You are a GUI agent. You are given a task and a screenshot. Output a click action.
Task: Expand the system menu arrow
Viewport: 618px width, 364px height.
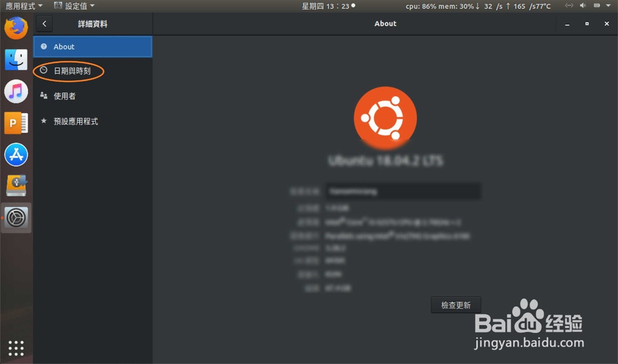608,6
